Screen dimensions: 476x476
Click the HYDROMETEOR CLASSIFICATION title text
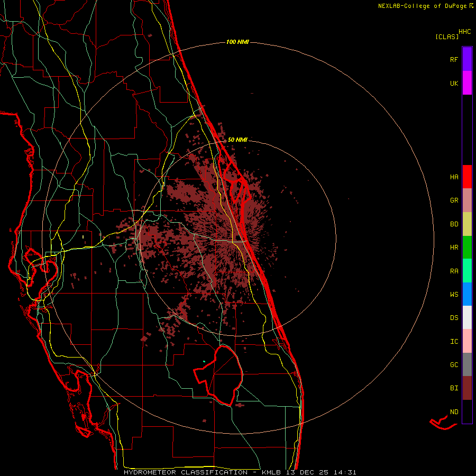tap(186, 472)
